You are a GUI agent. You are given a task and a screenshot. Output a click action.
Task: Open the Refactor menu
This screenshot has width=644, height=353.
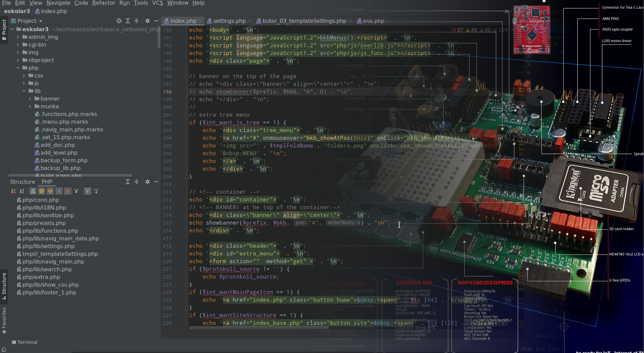click(x=103, y=3)
